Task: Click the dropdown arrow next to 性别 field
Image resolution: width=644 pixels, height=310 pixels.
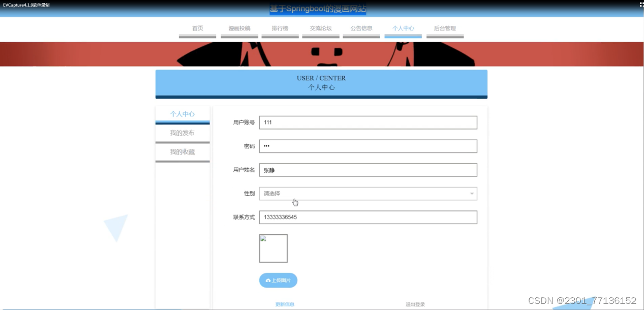Action: [472, 193]
